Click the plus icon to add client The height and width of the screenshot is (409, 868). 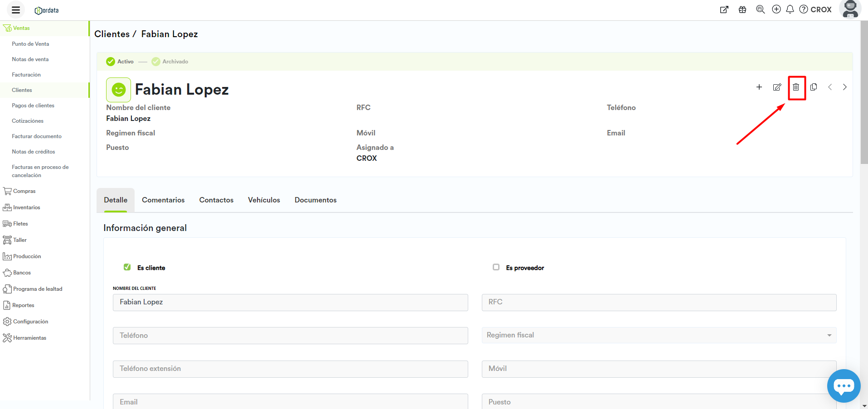[x=759, y=87]
